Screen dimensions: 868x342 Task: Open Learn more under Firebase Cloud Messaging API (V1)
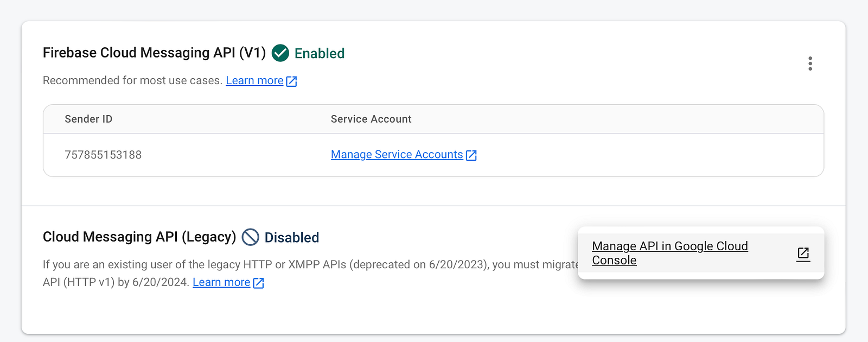[x=254, y=80]
